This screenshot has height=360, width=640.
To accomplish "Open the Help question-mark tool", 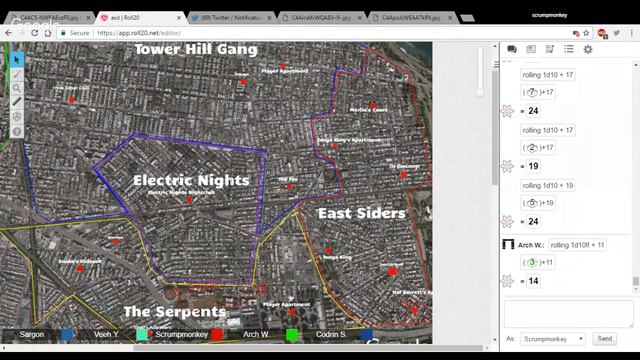I will [x=17, y=131].
